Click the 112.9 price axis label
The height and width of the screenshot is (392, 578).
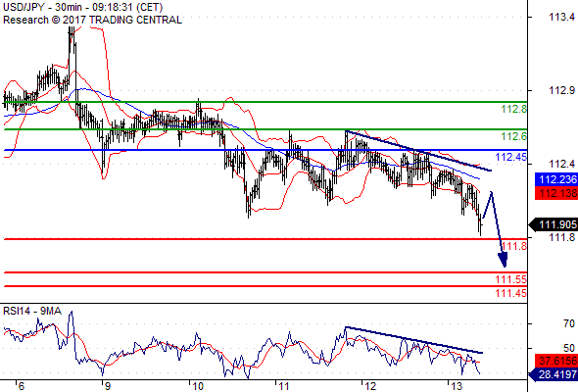click(561, 90)
